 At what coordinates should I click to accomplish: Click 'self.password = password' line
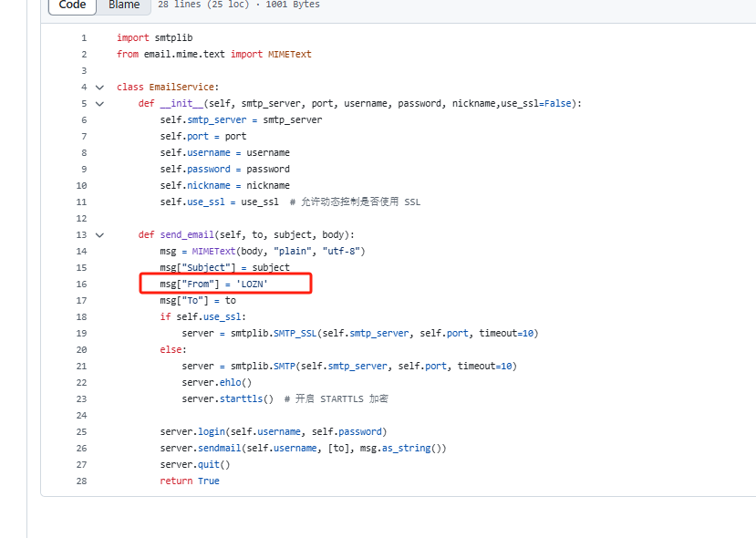[x=224, y=169]
